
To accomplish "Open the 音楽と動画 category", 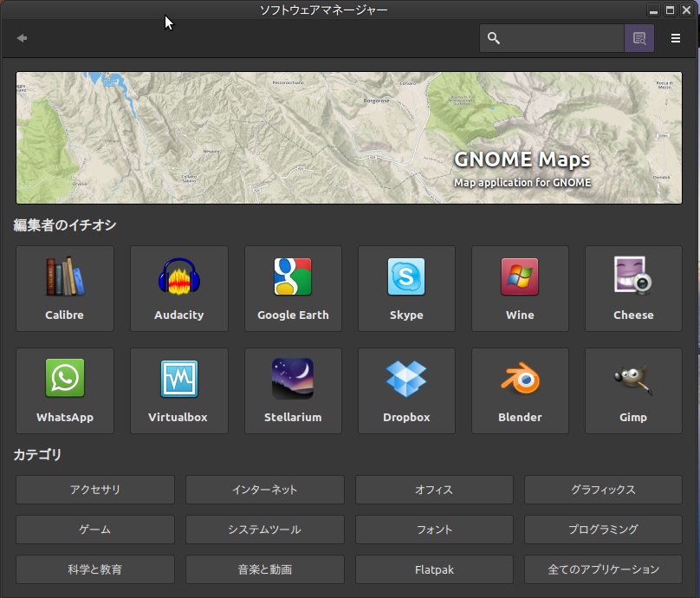I will point(265,569).
